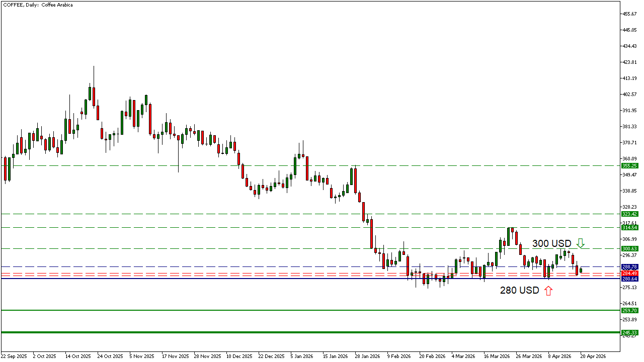Click the 300.63 resistance price tag
The height and width of the screenshot is (362, 644).
coord(629,248)
